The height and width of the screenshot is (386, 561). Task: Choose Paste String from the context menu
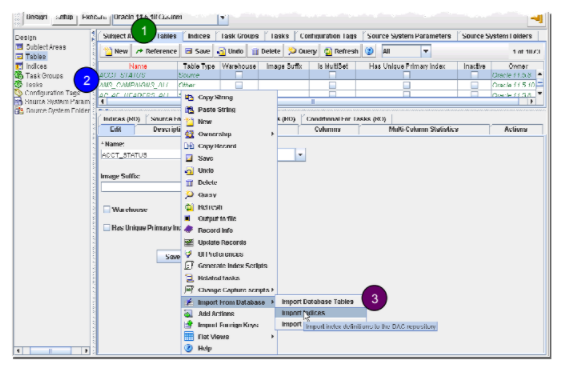[x=229, y=109]
